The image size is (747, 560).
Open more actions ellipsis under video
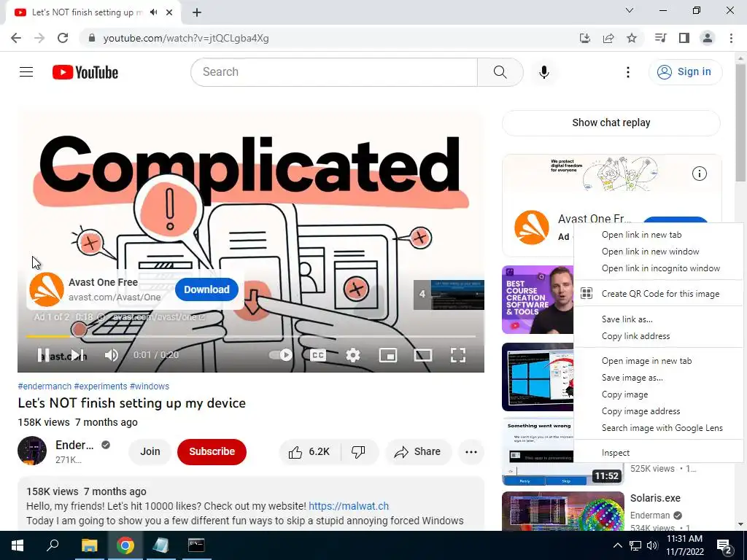(471, 451)
